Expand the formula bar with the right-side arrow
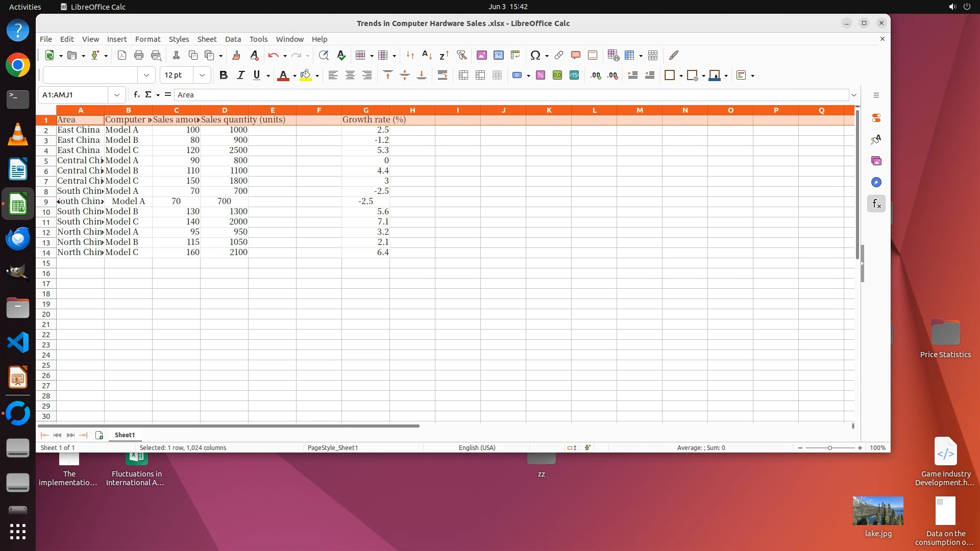The width and height of the screenshot is (980, 551). [853, 95]
